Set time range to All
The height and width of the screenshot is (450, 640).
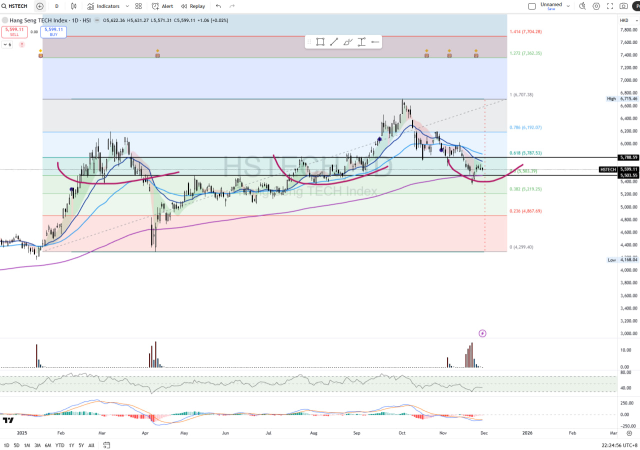[91, 445]
